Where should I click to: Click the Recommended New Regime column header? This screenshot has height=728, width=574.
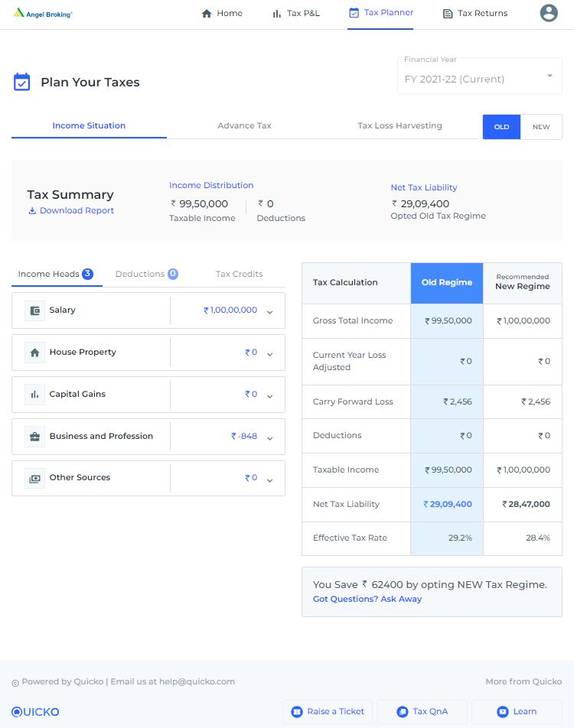523,283
